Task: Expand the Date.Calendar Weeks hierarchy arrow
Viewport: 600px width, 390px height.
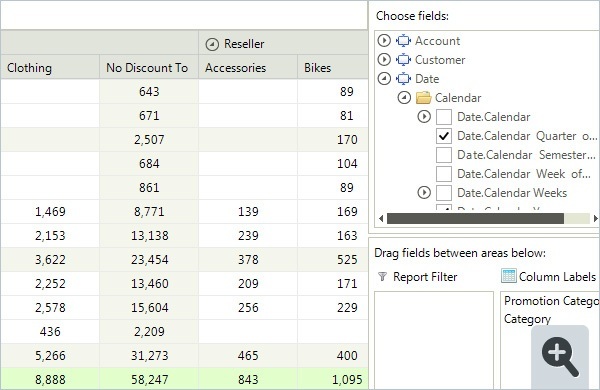Action: point(424,193)
